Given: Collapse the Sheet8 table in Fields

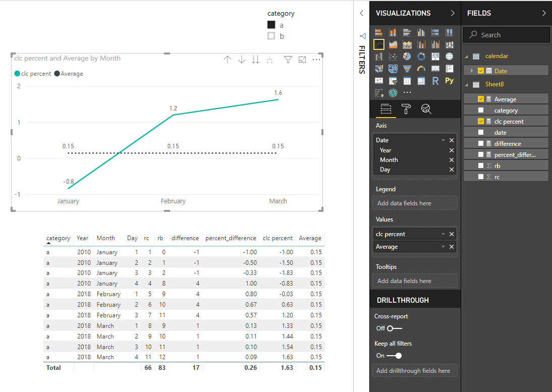Looking at the screenshot, I should click(x=467, y=84).
